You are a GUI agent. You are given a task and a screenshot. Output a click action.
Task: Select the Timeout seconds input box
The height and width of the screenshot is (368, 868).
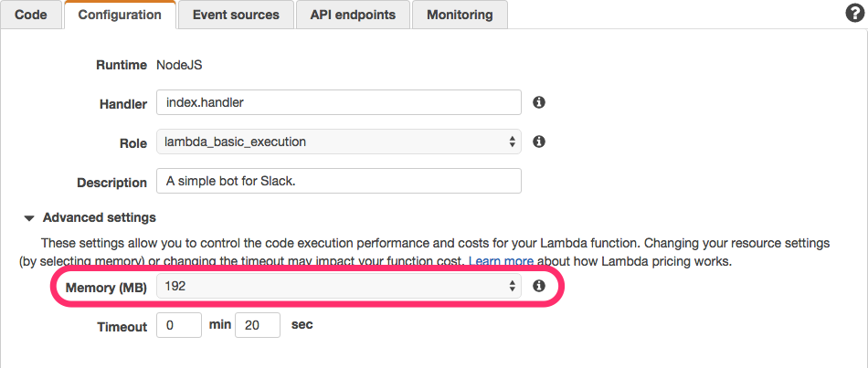point(258,325)
